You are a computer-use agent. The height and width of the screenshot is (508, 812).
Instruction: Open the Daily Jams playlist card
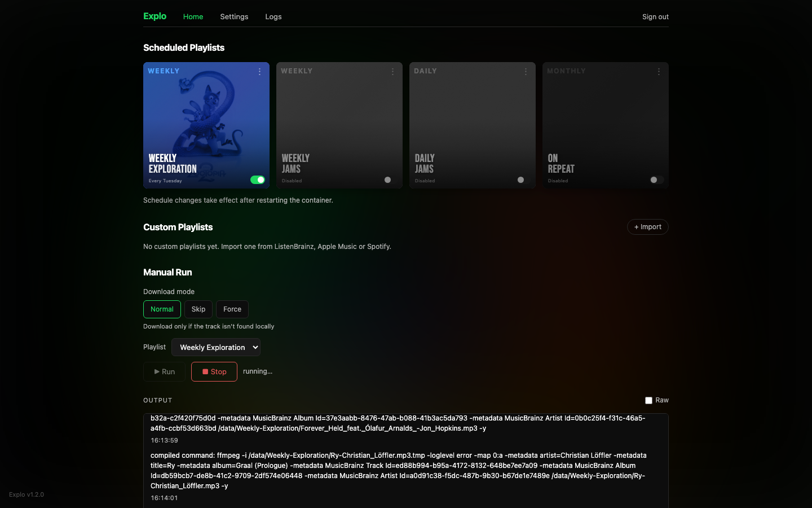473,125
